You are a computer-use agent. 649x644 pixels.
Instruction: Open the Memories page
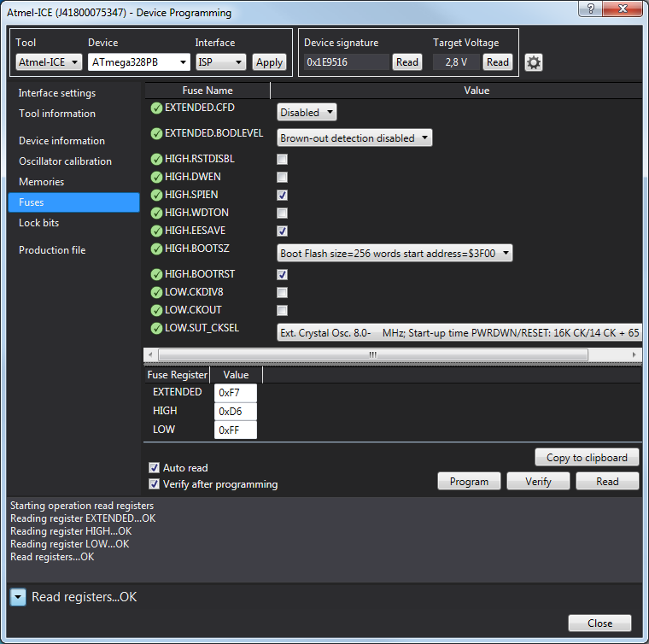tap(41, 182)
